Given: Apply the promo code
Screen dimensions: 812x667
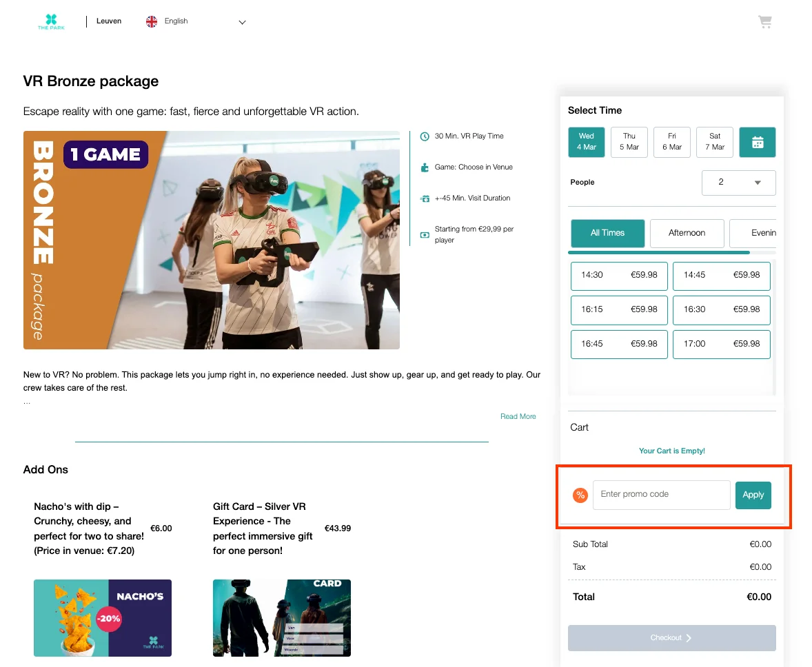Looking at the screenshot, I should click(753, 495).
